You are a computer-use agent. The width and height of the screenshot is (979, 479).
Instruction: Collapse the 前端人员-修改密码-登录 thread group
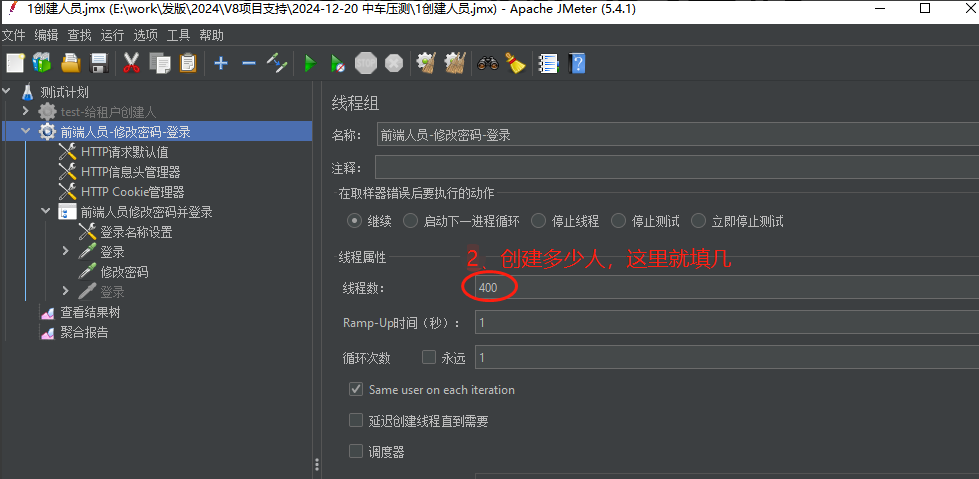[x=26, y=131]
